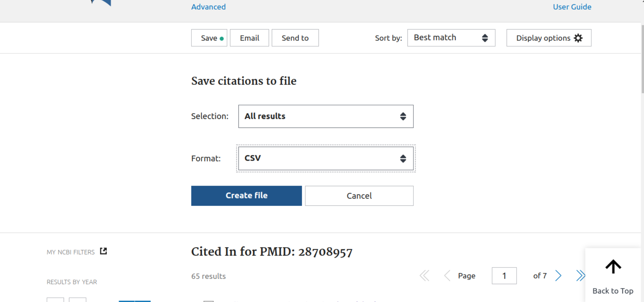This screenshot has height=302, width=644.
Task: Jump to last results page arrow
Action: click(580, 276)
